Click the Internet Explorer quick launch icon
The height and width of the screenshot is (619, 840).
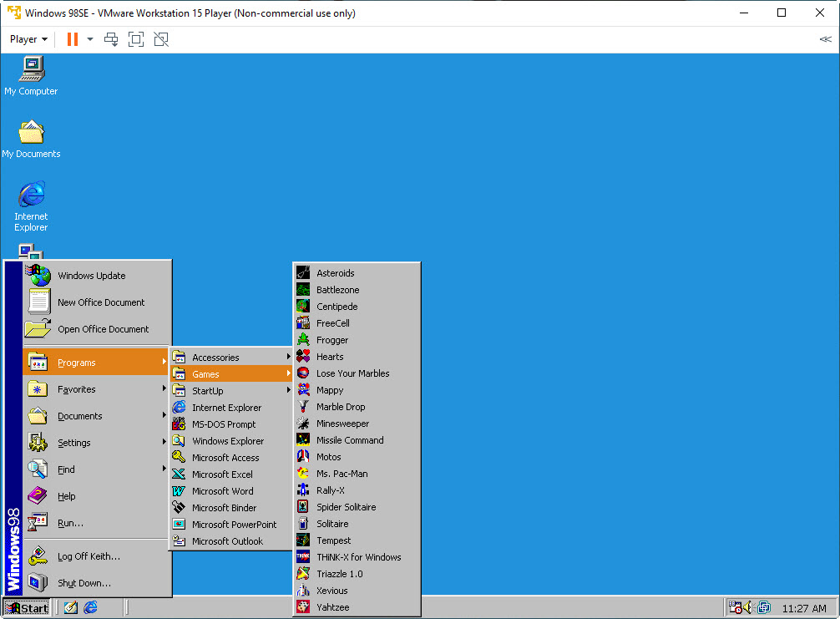click(91, 607)
